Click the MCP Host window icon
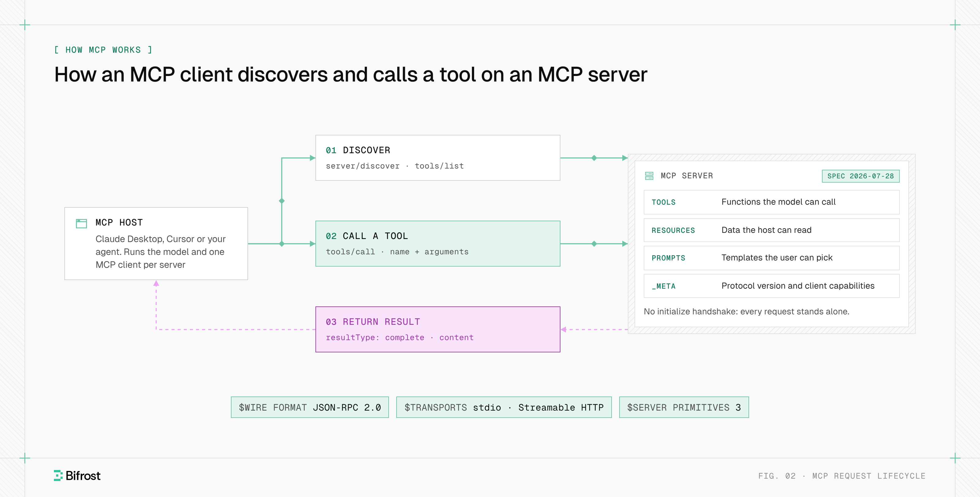The image size is (980, 497). (x=81, y=223)
